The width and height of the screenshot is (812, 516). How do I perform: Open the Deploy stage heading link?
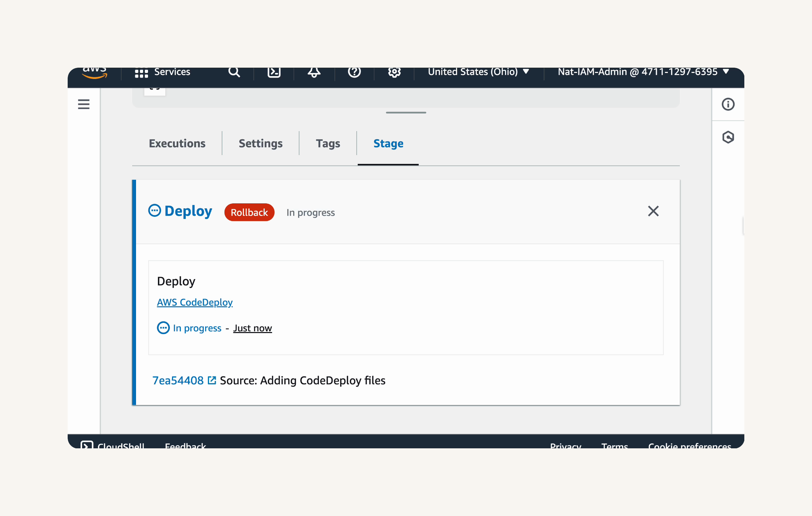[188, 211]
